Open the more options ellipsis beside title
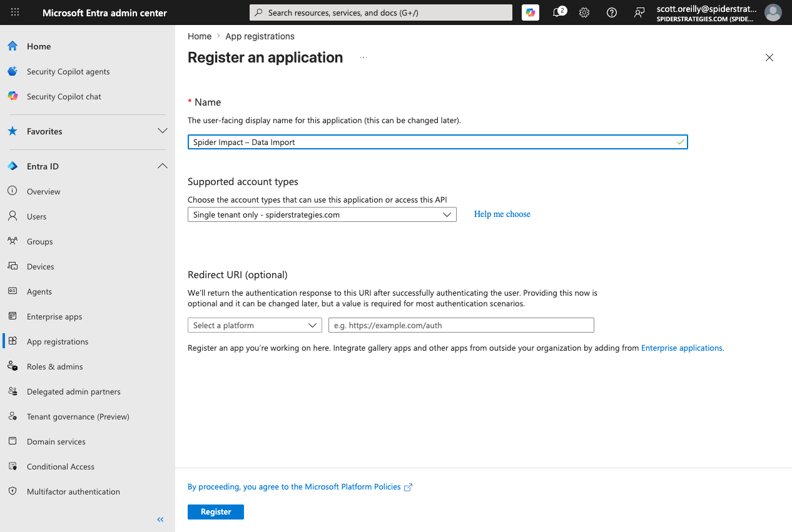This screenshot has width=792, height=532. pos(363,58)
